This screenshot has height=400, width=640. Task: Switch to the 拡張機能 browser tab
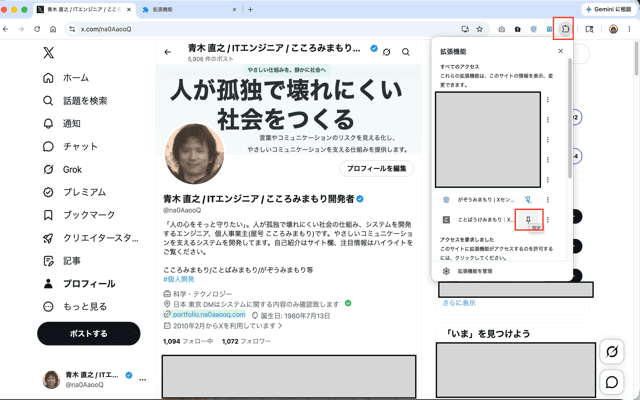[x=189, y=9]
